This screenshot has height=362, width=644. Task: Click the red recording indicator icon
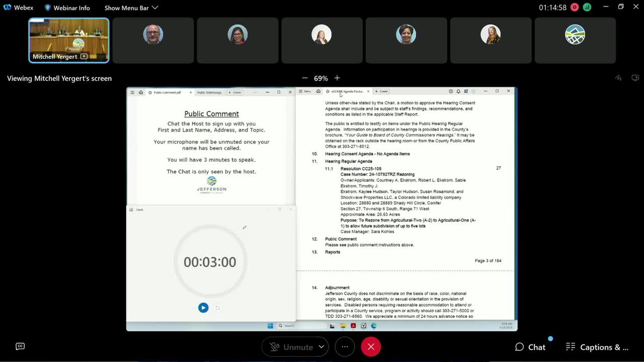tap(575, 8)
